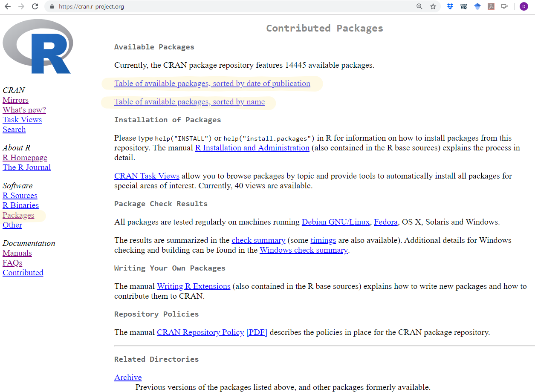Click the Package Check Results heading
The image size is (535, 392).
pyautogui.click(x=161, y=204)
